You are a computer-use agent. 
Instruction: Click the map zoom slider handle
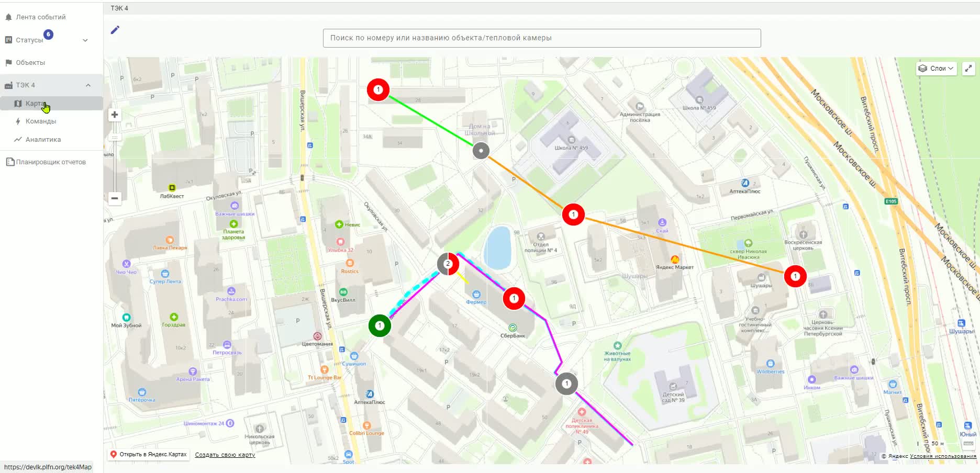coord(115,138)
